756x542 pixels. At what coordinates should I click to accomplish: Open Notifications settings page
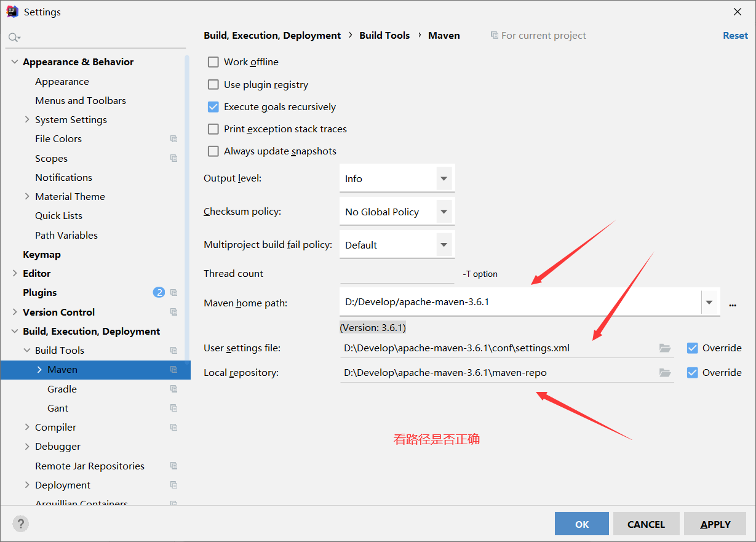[x=63, y=177]
